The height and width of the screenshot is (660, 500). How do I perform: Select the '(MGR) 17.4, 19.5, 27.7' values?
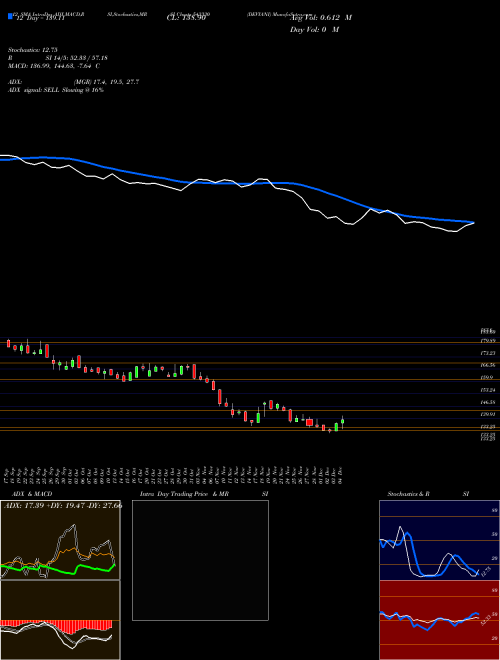coord(106,82)
